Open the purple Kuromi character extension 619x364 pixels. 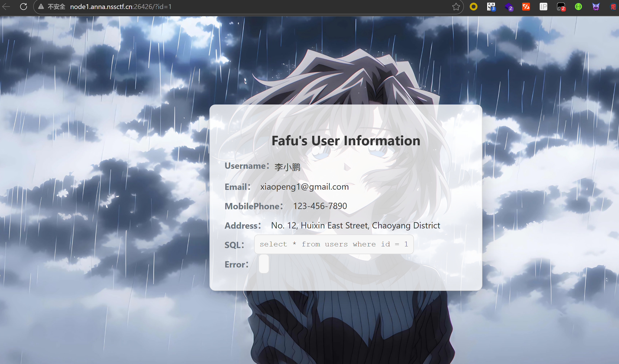tap(596, 7)
